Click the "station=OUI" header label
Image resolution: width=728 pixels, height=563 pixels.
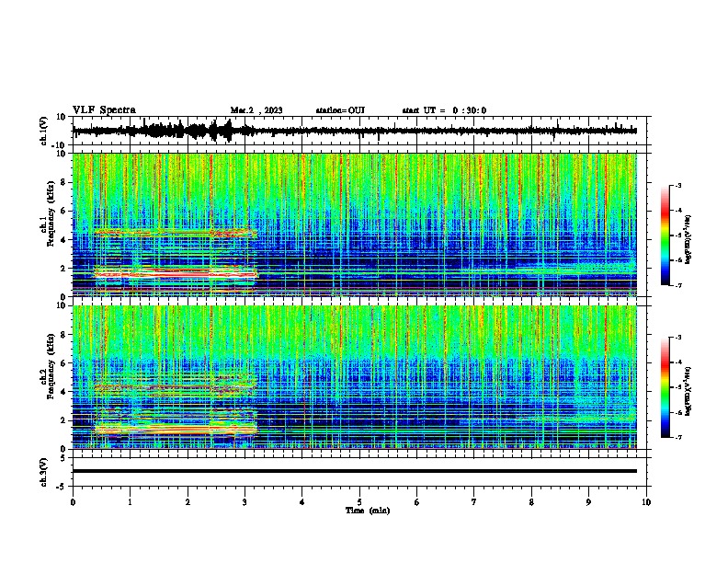point(340,110)
